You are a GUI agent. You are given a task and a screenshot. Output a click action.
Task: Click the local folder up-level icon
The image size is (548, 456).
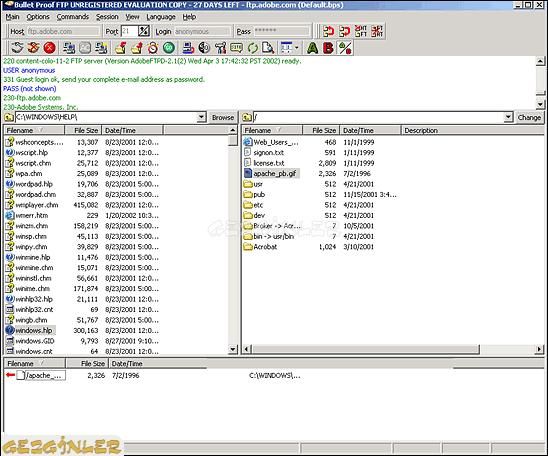coord(9,117)
